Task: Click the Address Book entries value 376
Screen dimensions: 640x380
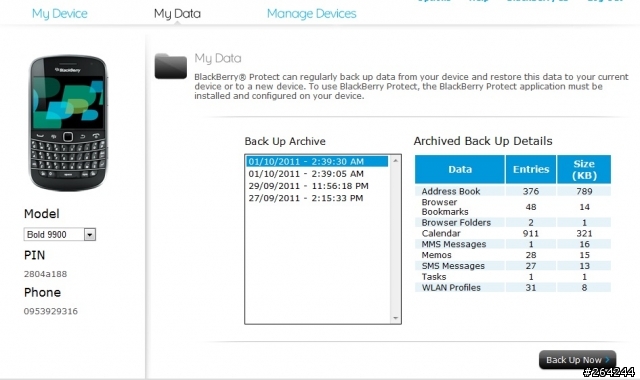Action: (531, 191)
